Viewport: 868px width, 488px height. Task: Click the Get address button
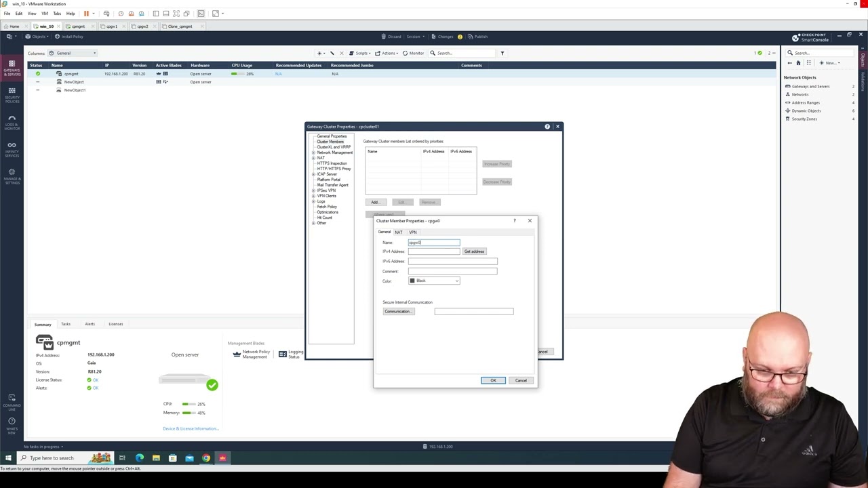(x=474, y=251)
